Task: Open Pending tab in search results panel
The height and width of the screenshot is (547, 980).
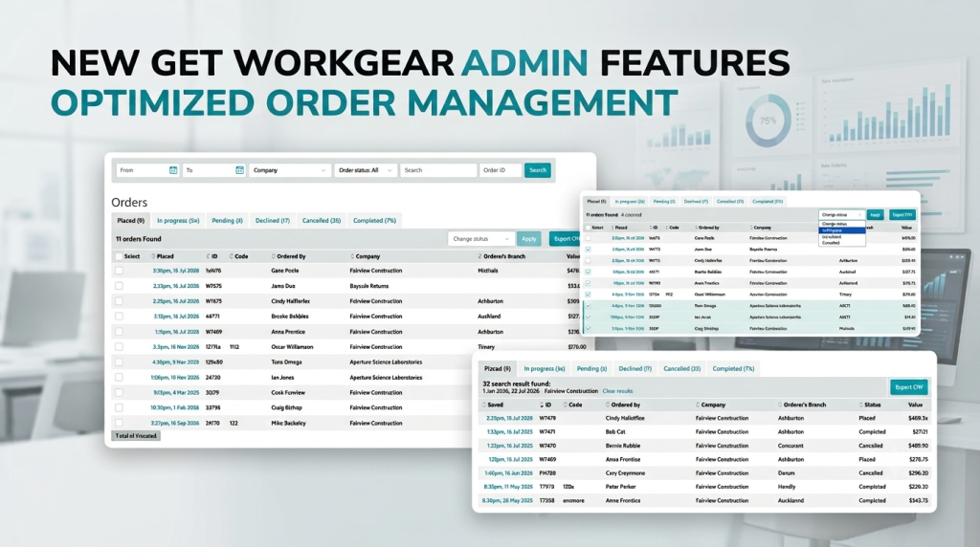Action: pos(591,369)
